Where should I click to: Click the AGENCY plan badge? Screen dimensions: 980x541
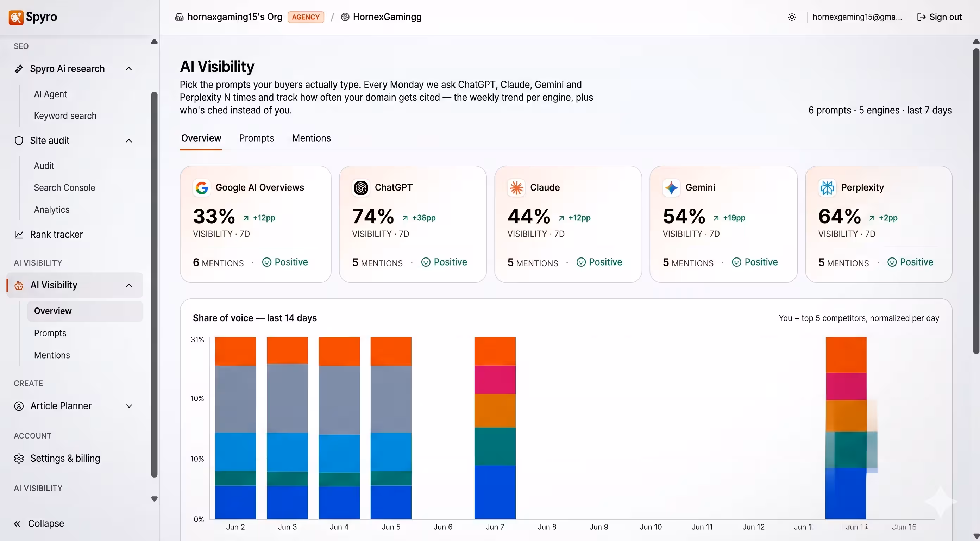(306, 17)
